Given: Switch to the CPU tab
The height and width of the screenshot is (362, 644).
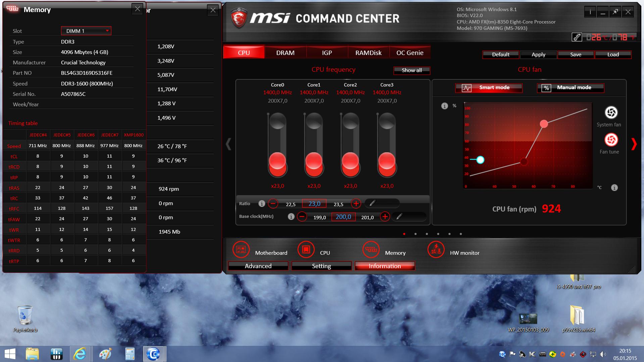Looking at the screenshot, I should tap(244, 53).
